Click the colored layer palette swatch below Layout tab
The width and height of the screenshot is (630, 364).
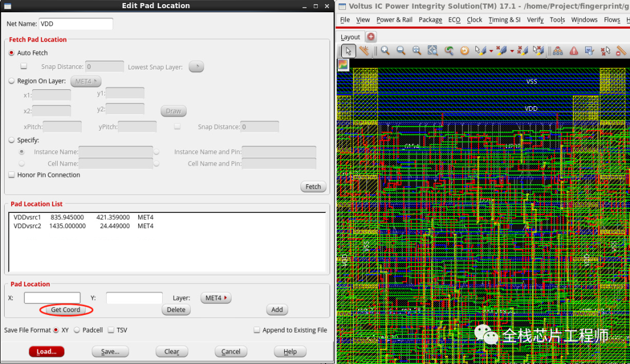pos(343,65)
